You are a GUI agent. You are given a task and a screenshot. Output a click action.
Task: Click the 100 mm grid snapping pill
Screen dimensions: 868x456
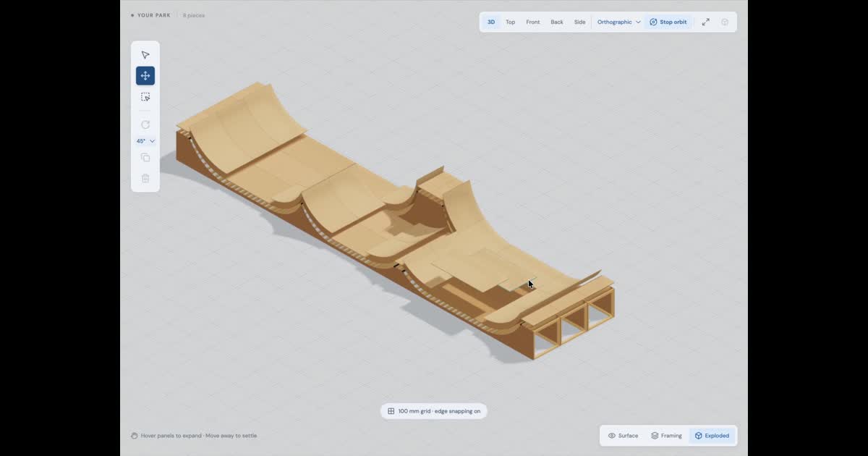434,411
